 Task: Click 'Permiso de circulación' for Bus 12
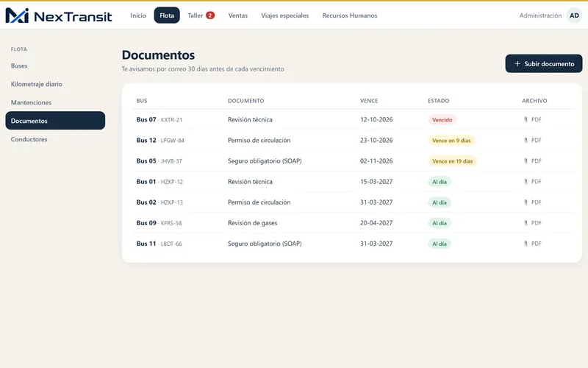(x=259, y=140)
